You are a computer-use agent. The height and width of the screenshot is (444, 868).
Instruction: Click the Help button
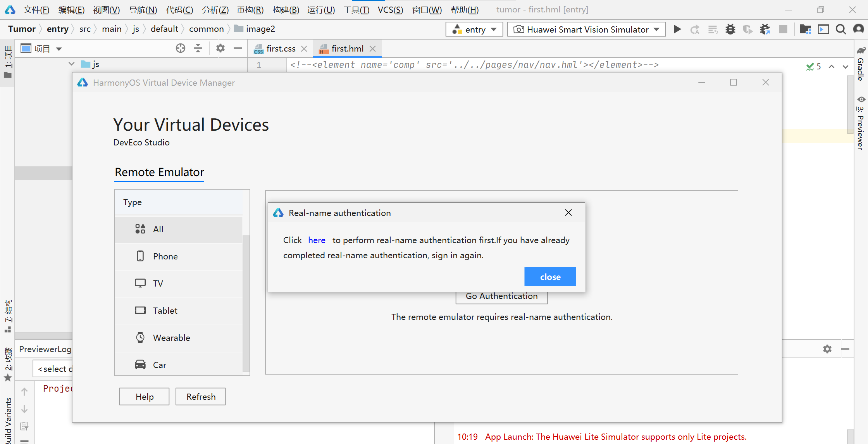point(144,397)
